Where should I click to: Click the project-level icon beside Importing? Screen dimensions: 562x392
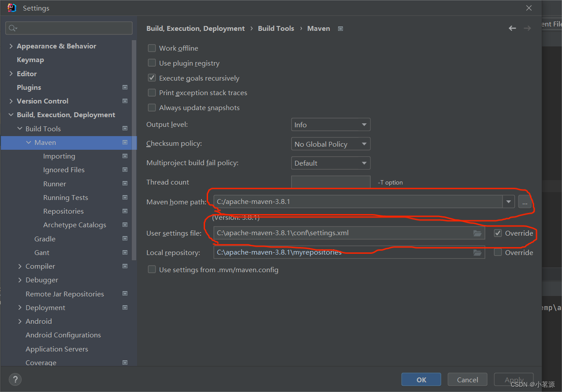click(x=125, y=156)
